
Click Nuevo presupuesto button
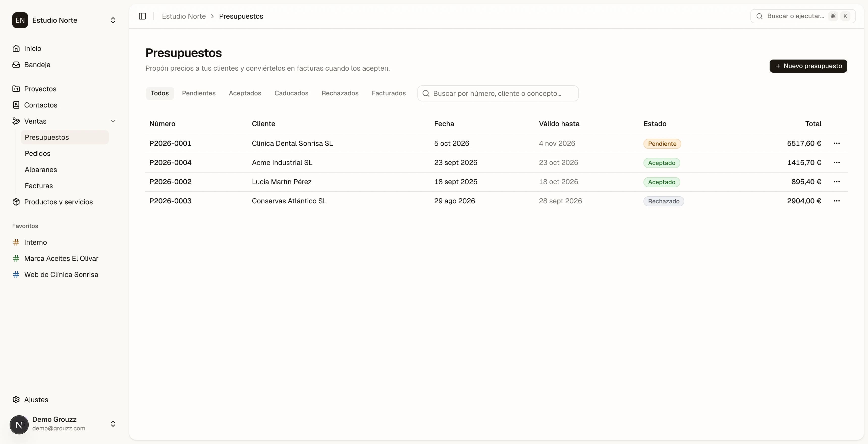tap(808, 66)
